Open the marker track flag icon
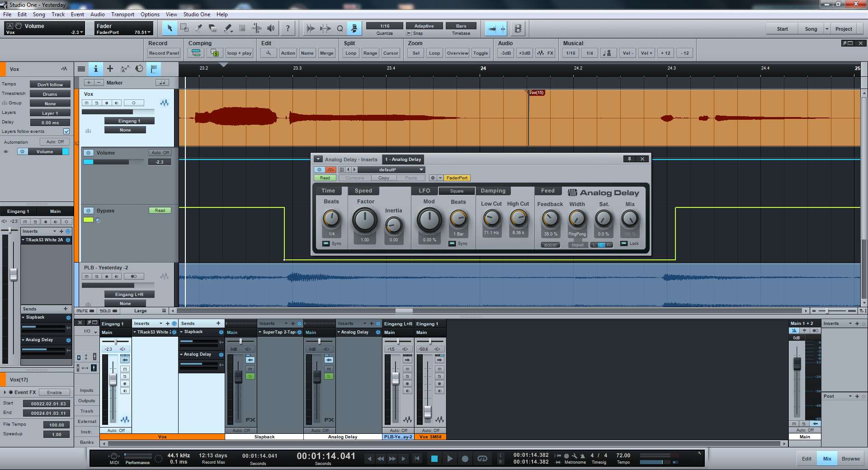The height and width of the screenshot is (470, 868). tap(154, 69)
